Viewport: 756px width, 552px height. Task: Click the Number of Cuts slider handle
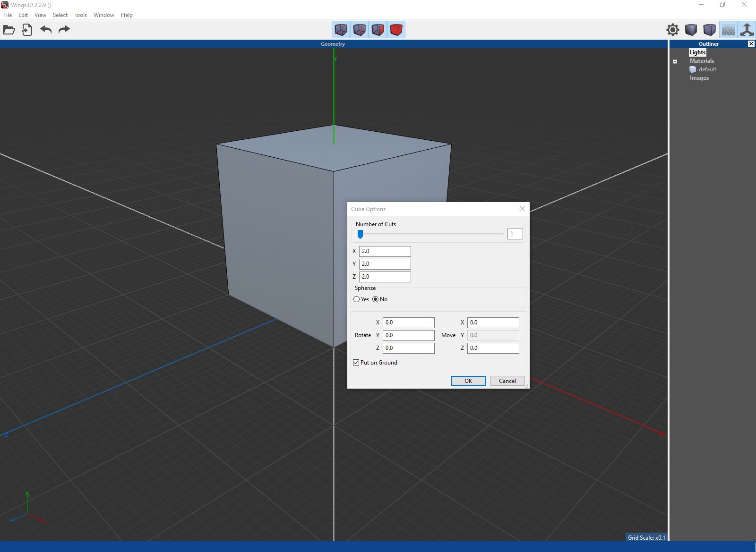click(x=360, y=234)
